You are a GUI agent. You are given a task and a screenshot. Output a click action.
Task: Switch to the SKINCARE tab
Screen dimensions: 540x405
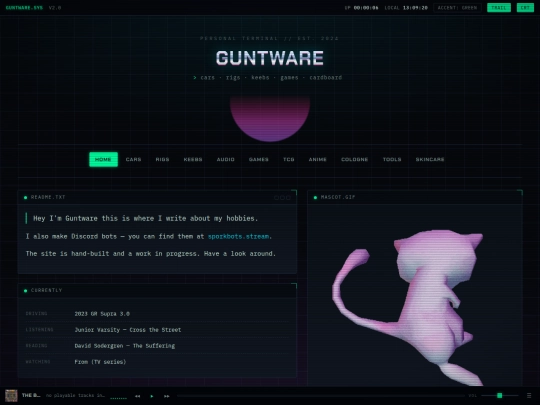[x=430, y=159]
